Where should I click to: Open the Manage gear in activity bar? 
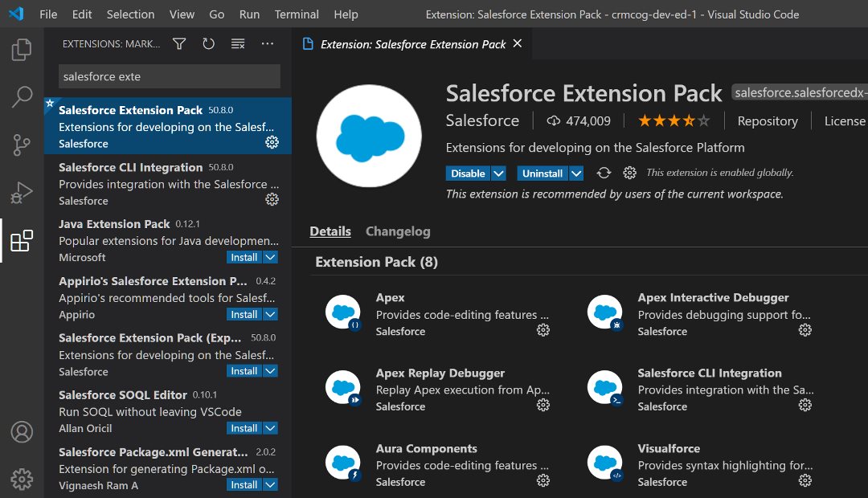click(x=23, y=480)
